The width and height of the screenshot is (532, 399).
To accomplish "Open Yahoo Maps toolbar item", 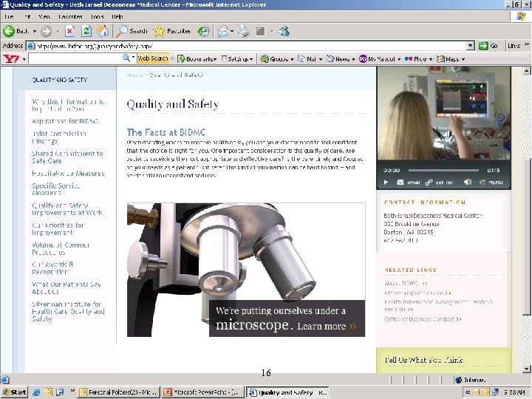I will tap(451, 58).
